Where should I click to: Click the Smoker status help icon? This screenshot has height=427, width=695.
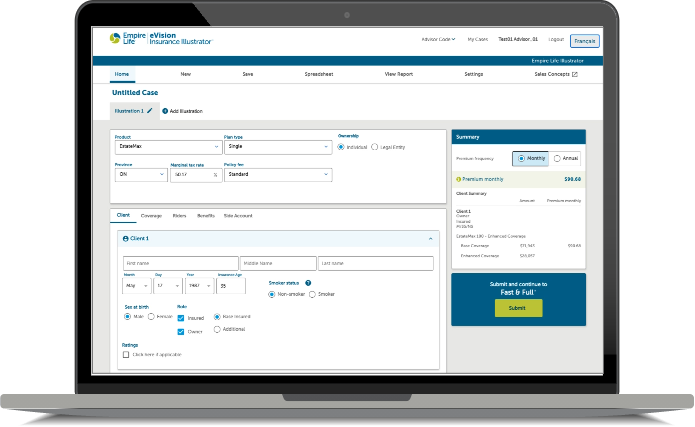pyautogui.click(x=308, y=283)
